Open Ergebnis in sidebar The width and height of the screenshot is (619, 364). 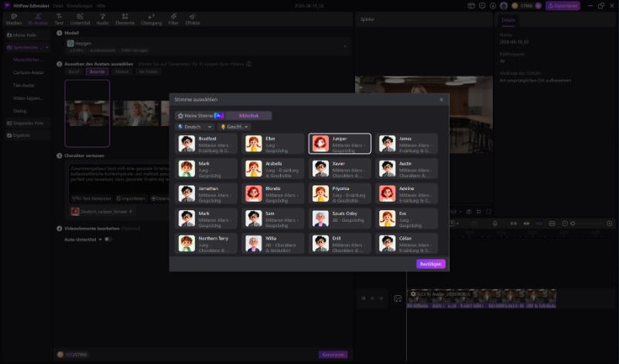(x=27, y=135)
